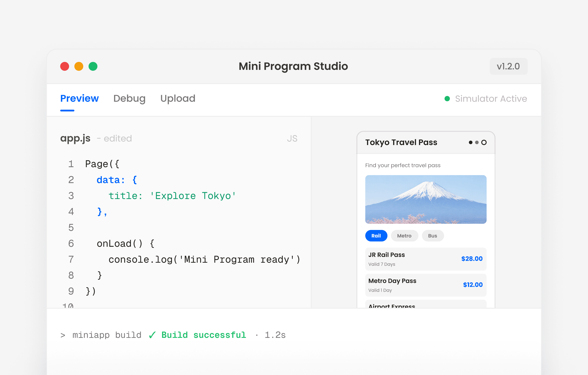The height and width of the screenshot is (375, 588).
Task: Click the JS language label
Action: click(x=292, y=138)
